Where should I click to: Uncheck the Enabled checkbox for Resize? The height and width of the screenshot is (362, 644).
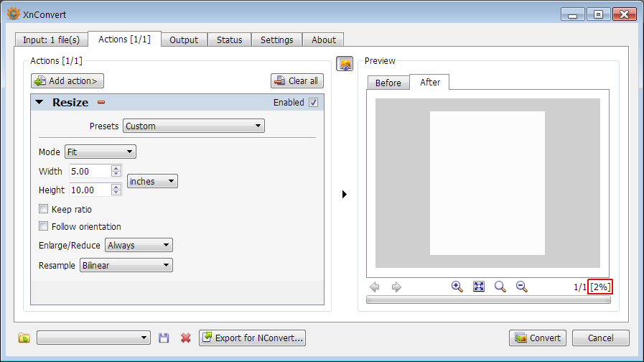[x=313, y=102]
